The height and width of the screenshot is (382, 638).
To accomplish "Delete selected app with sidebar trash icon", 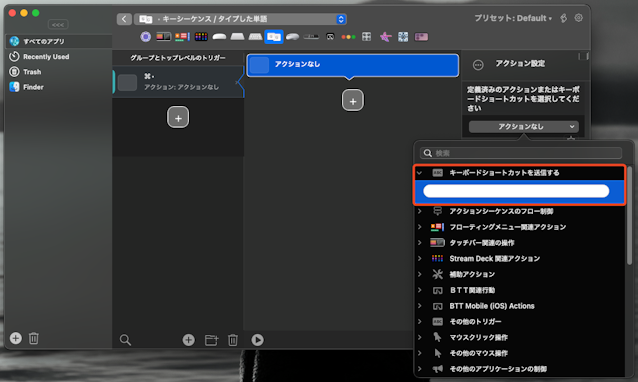I will (34, 338).
